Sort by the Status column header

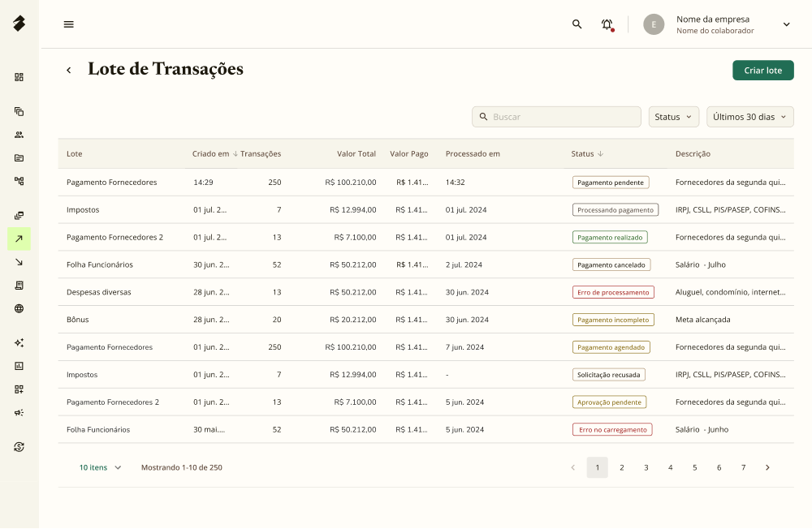587,153
